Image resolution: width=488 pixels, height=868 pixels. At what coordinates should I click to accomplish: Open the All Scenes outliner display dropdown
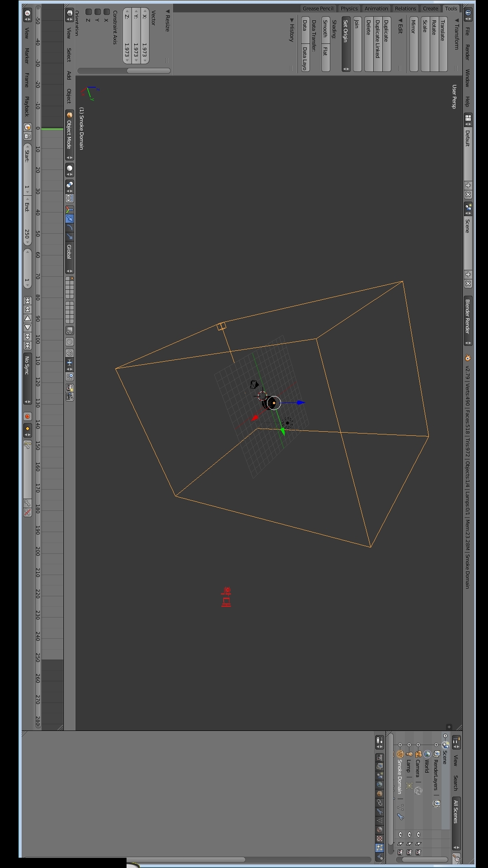pos(456,824)
